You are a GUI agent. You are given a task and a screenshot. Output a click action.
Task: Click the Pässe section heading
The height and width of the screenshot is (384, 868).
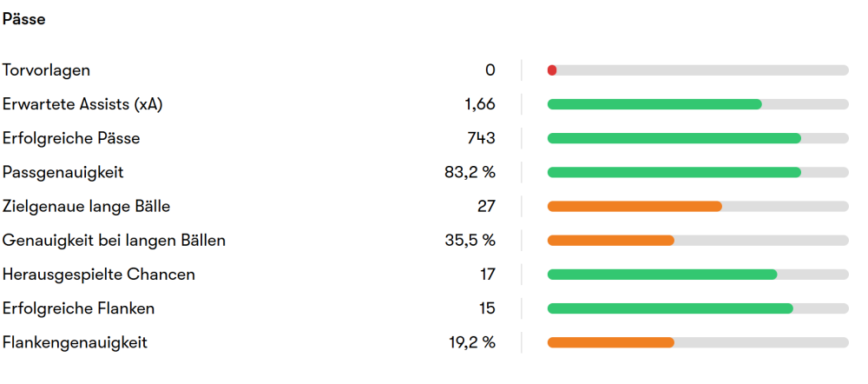click(24, 19)
